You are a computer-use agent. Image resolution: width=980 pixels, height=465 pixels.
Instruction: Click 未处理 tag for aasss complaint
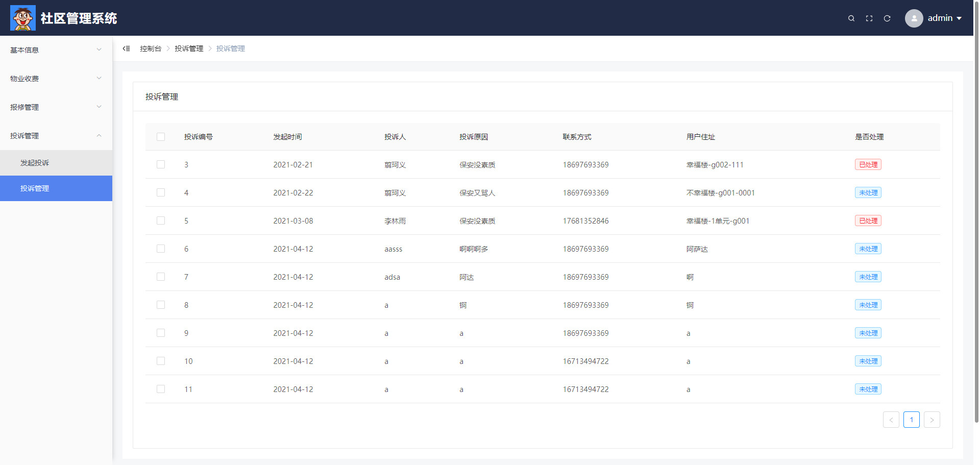(868, 249)
